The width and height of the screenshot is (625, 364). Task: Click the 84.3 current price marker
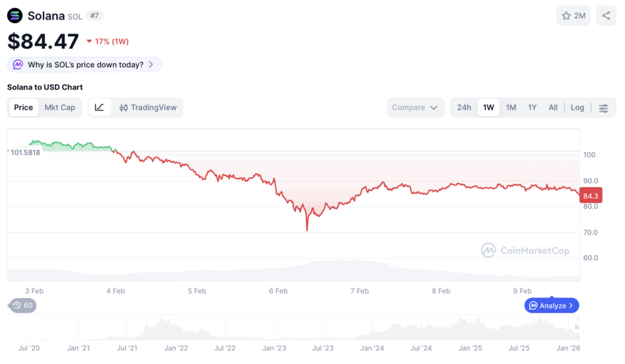pos(591,196)
